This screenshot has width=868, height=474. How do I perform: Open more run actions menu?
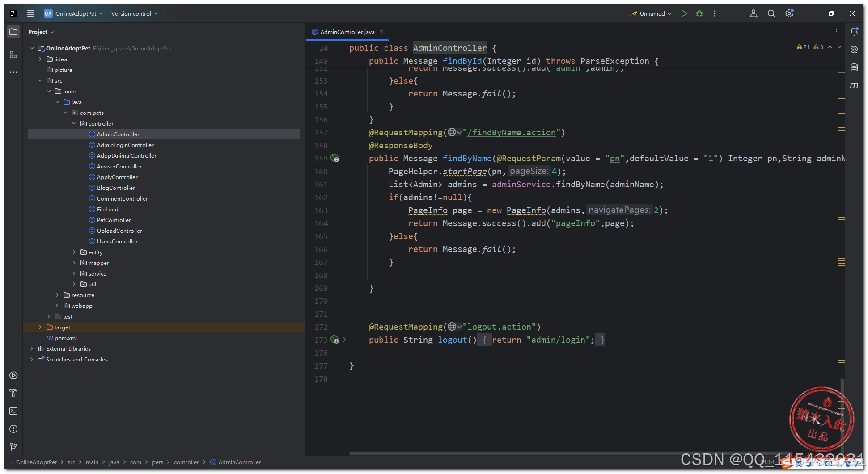click(715, 13)
